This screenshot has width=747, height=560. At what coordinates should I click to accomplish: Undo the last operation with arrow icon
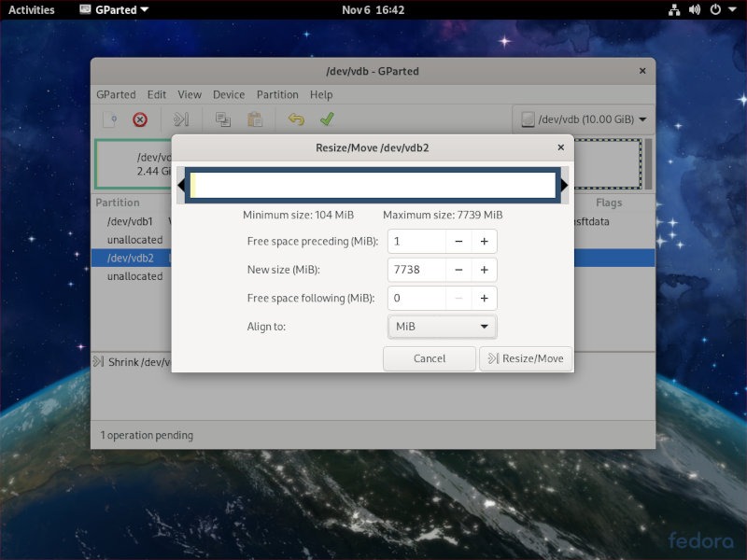(x=296, y=119)
